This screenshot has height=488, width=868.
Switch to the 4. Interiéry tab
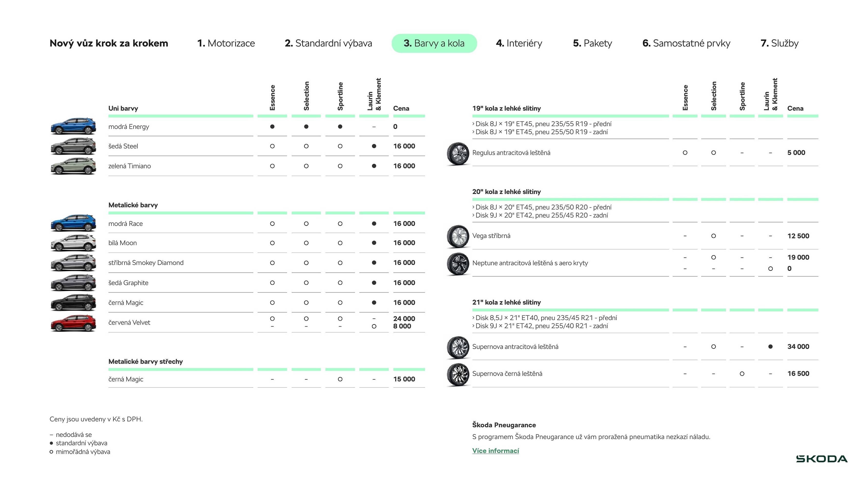click(x=519, y=43)
